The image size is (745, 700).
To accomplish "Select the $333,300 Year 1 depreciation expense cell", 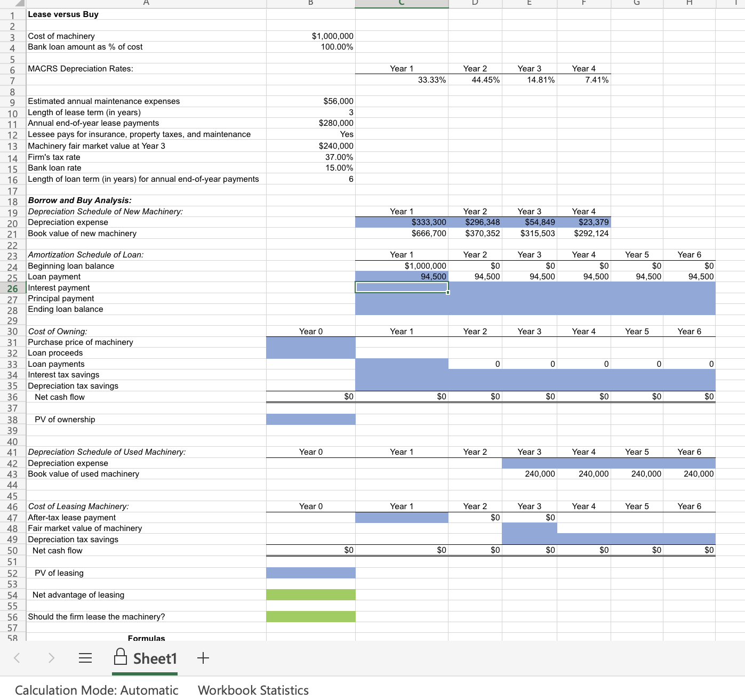I will click(x=402, y=222).
